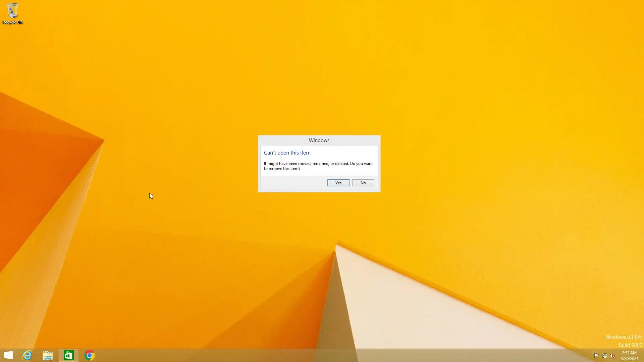
Task: Open the Action Center flag icon
Action: pos(596,356)
